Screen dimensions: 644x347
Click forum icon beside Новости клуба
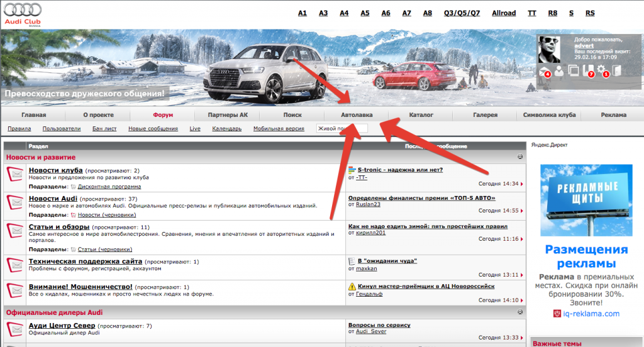click(15, 174)
